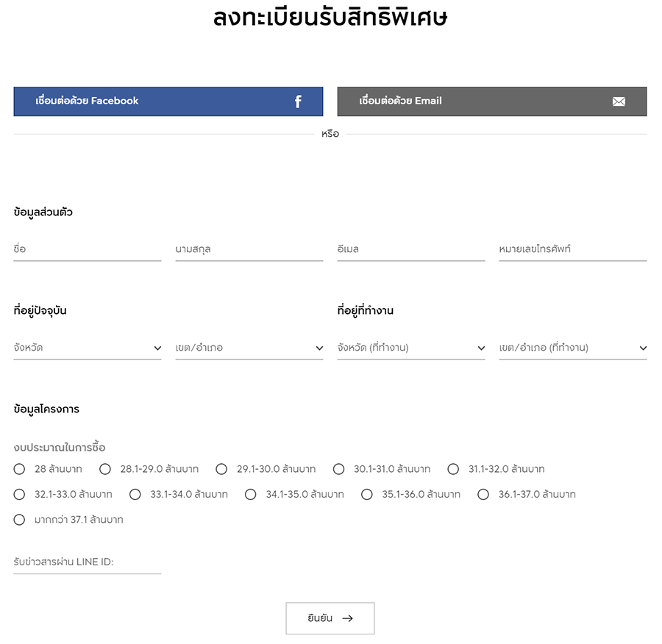Focus the อีเมล input field
This screenshot has height=644, width=662.
click(410, 249)
